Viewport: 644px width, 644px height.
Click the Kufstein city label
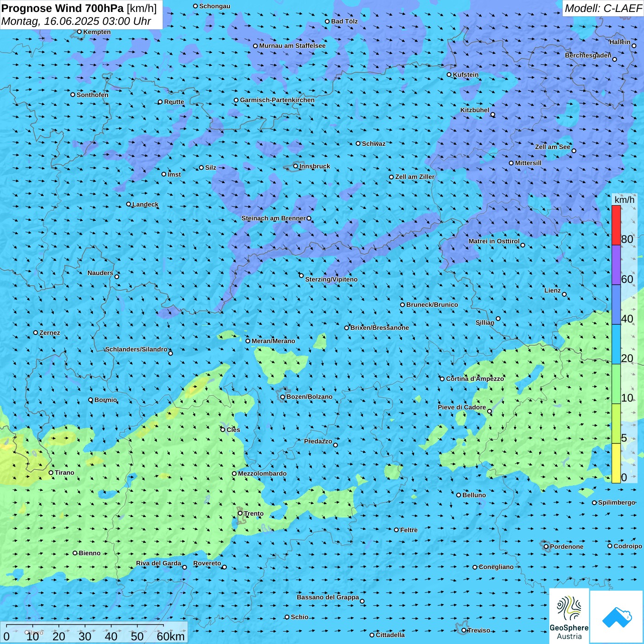[466, 75]
